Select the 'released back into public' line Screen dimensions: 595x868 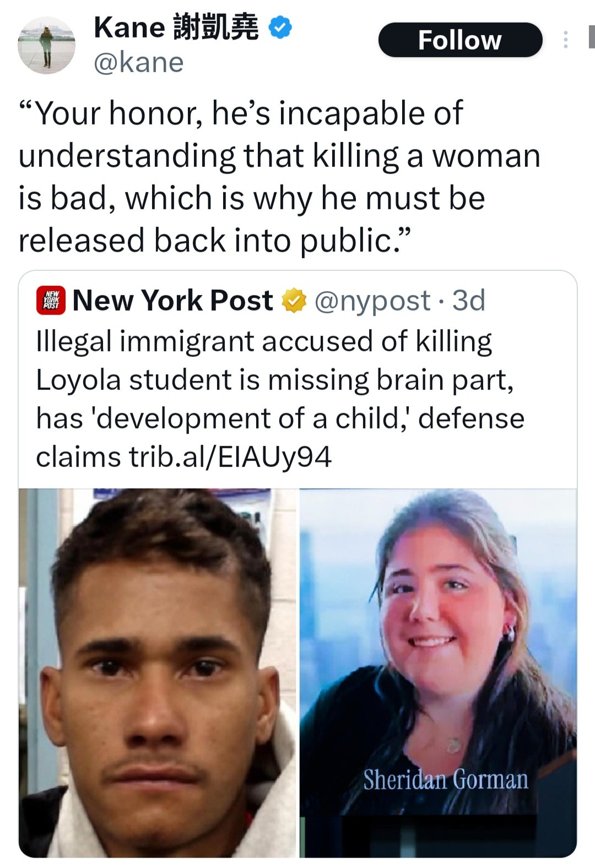[215, 240]
